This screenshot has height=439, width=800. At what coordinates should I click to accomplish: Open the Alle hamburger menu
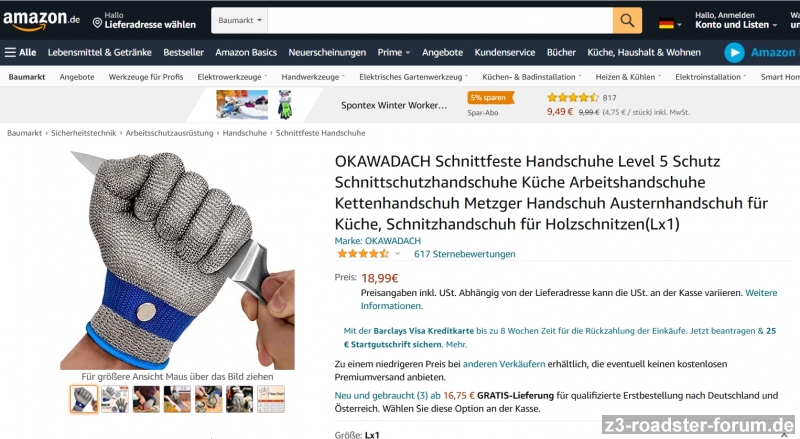[x=20, y=52]
